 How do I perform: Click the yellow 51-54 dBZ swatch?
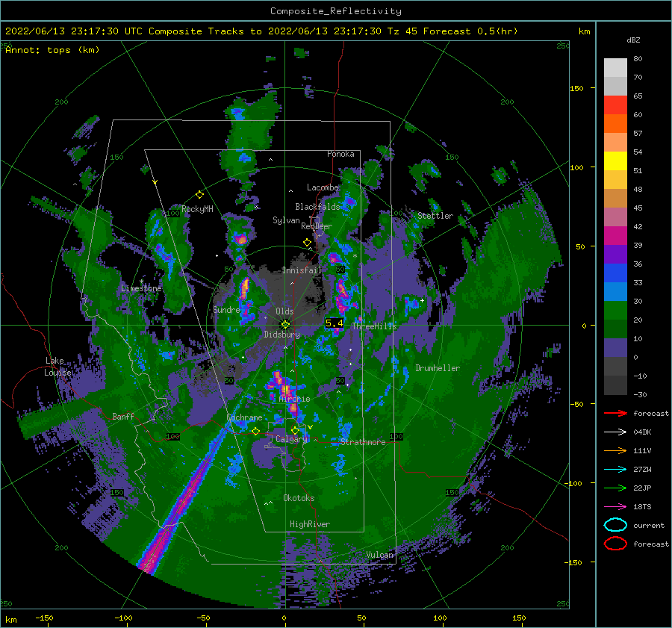(615, 161)
